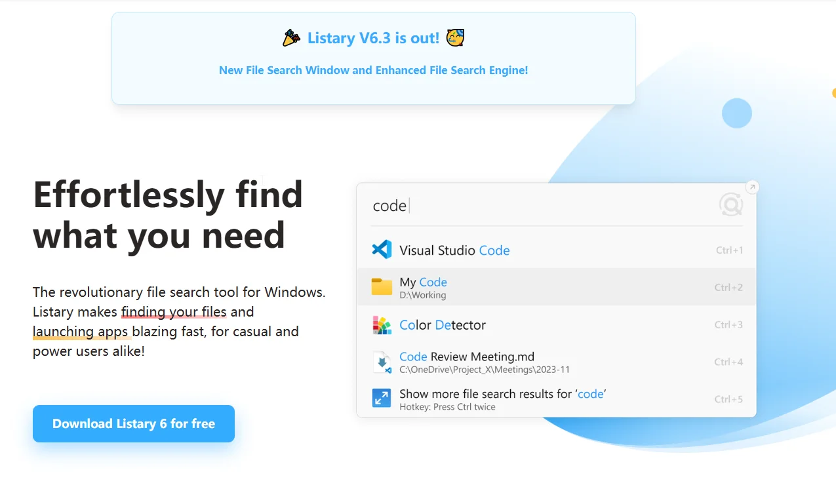The height and width of the screenshot is (504, 836).
Task: Click the D:\Working path text
Action: click(x=422, y=296)
